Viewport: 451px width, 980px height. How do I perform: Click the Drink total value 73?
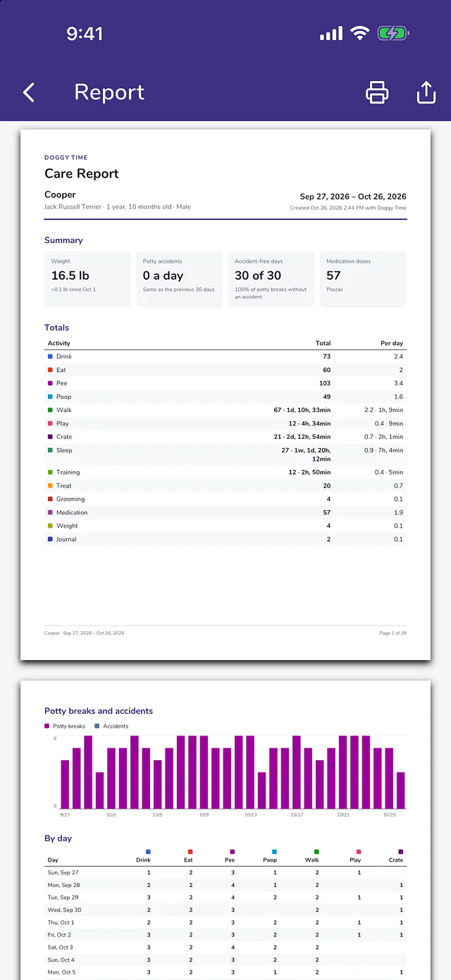[327, 356]
